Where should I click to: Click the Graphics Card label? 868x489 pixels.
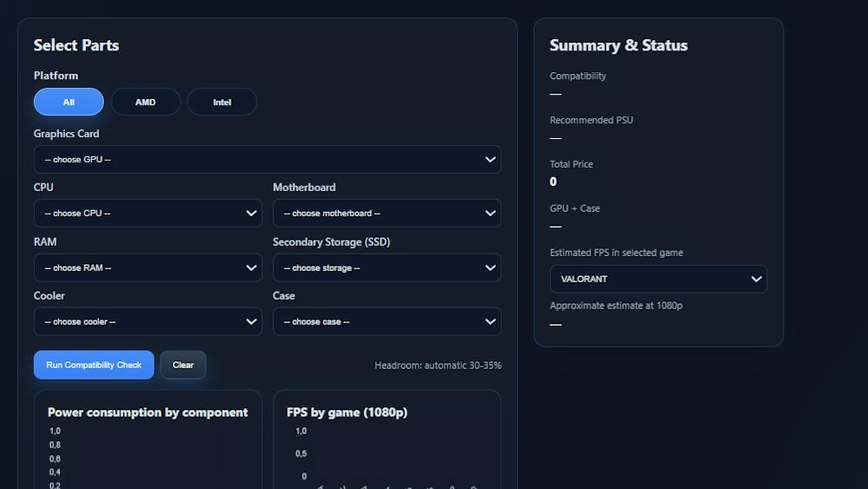tap(67, 134)
